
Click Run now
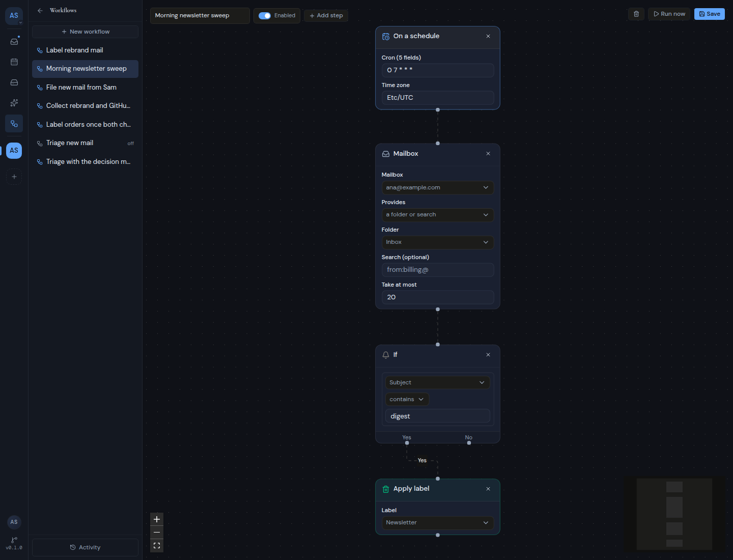pos(669,14)
